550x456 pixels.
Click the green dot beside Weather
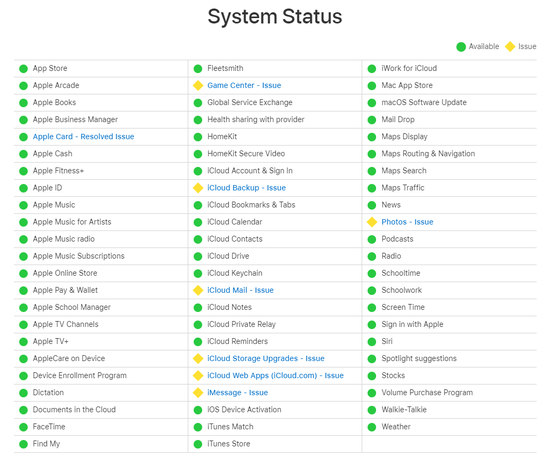coord(372,427)
